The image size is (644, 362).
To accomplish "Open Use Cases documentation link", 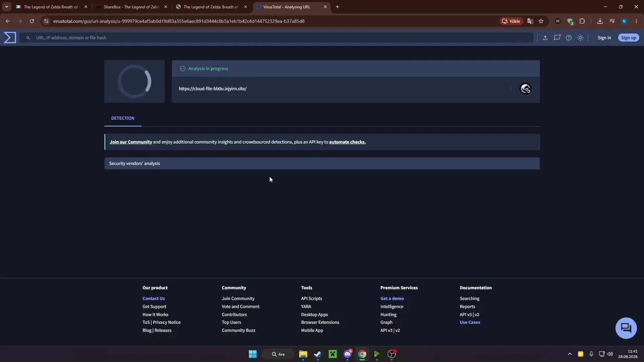I will click(470, 322).
